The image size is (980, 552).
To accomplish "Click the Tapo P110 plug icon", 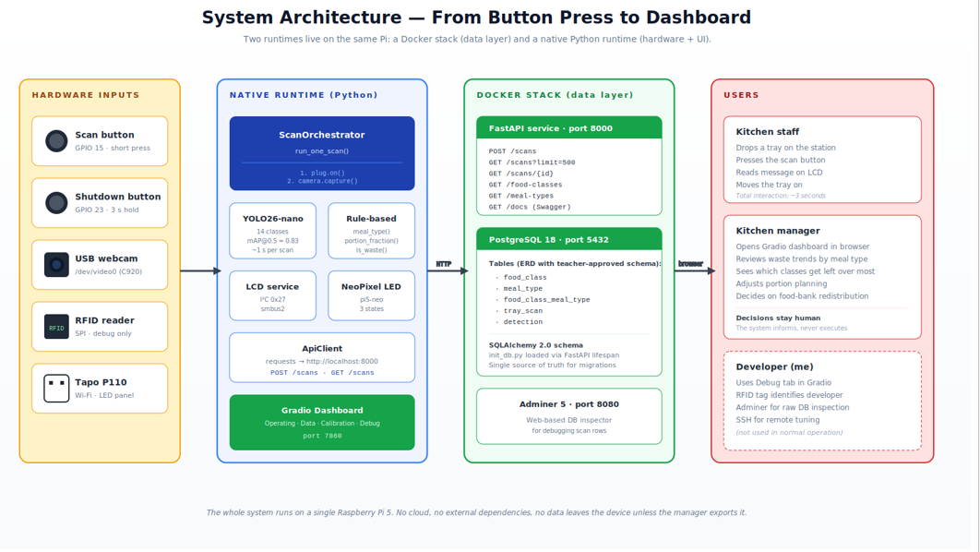I will (56, 389).
